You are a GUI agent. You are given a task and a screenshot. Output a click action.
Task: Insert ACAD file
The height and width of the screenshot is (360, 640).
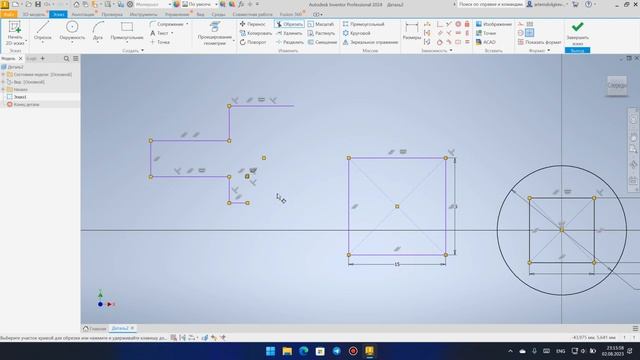click(x=485, y=42)
